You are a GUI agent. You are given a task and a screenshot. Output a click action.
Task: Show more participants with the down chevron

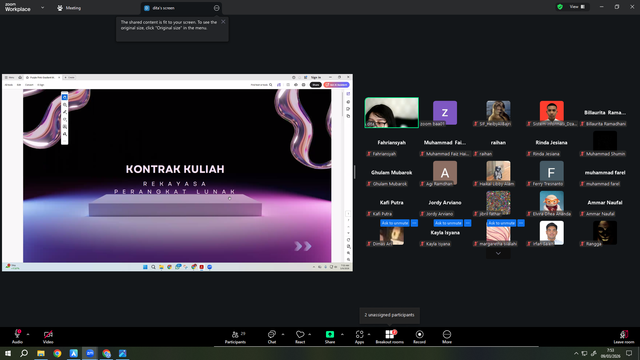click(498, 253)
